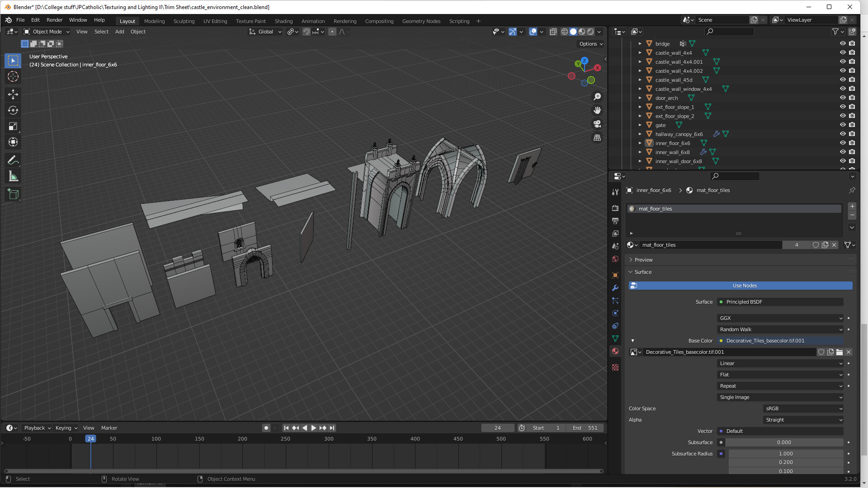868x488 pixels.
Task: Open the Object Mode dropdown
Action: point(47,32)
